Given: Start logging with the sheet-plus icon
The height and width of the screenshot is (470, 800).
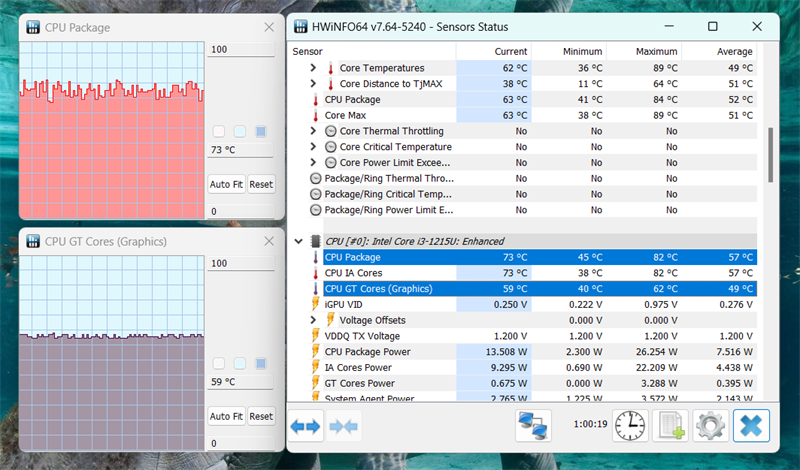Looking at the screenshot, I should tap(670, 426).
